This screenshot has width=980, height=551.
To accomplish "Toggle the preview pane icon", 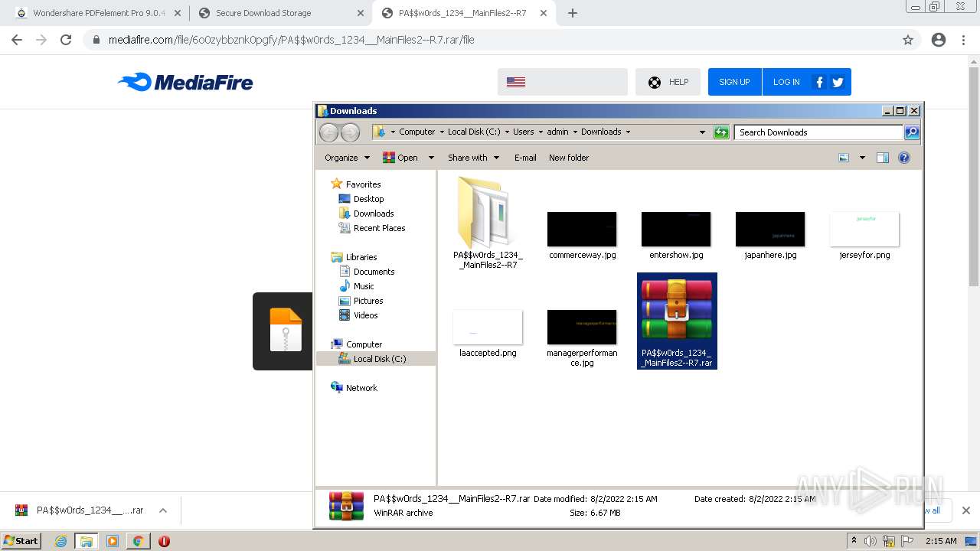I will pyautogui.click(x=883, y=158).
